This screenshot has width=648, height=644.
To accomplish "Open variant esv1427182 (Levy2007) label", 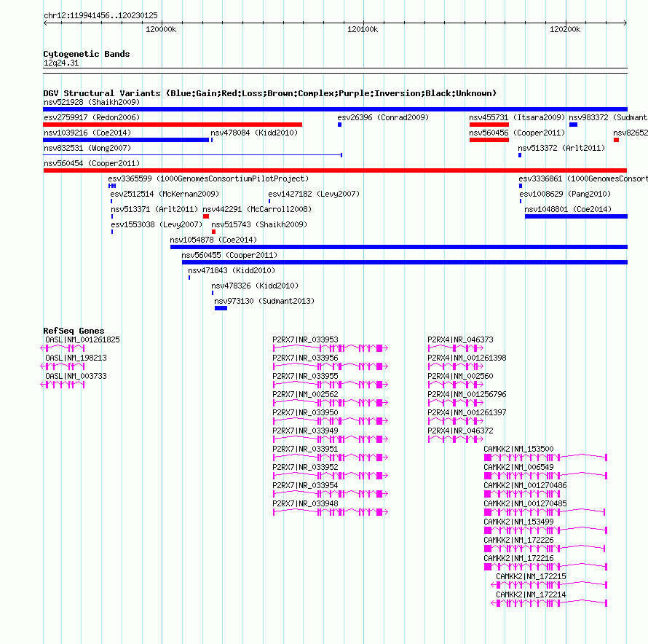I will click(x=314, y=194).
